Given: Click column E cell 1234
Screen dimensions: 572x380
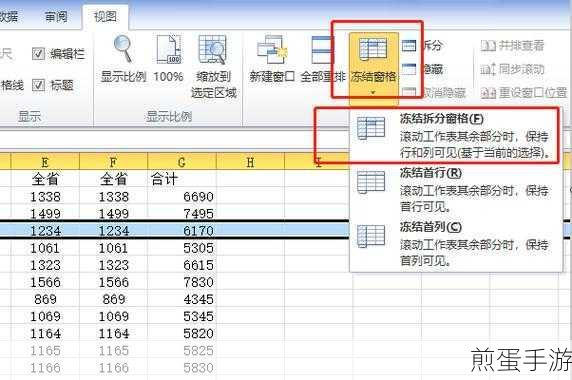Looking at the screenshot, I should coord(45,230).
